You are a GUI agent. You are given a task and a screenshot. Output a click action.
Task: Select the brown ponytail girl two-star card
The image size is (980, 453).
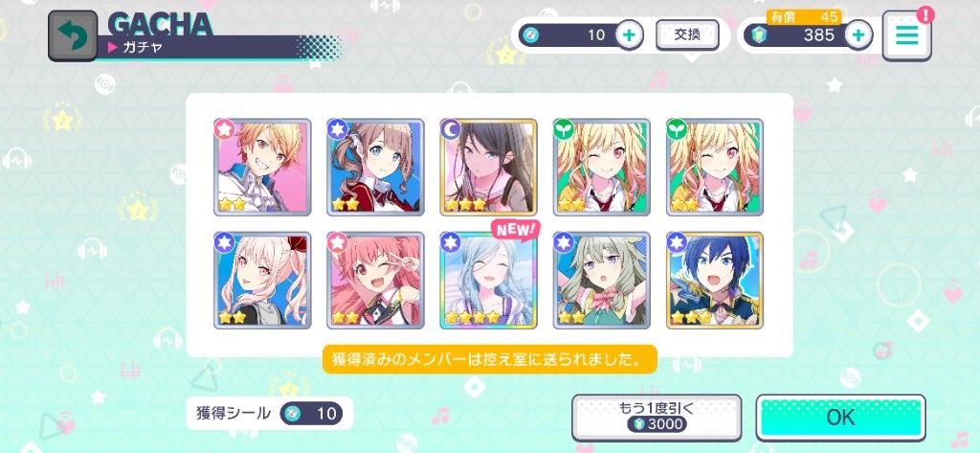pyautogui.click(x=375, y=167)
